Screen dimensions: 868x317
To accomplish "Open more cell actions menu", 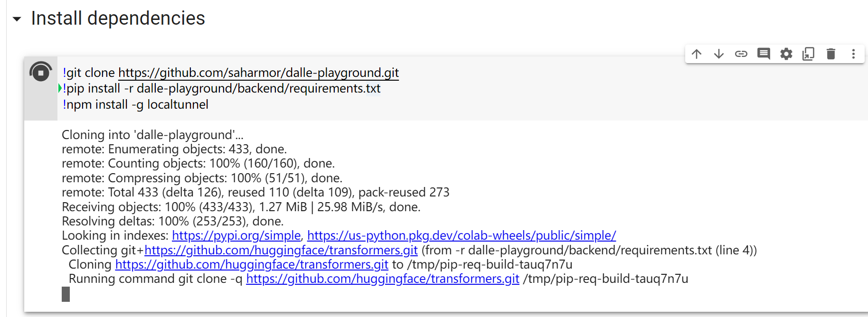I will pyautogui.click(x=853, y=54).
